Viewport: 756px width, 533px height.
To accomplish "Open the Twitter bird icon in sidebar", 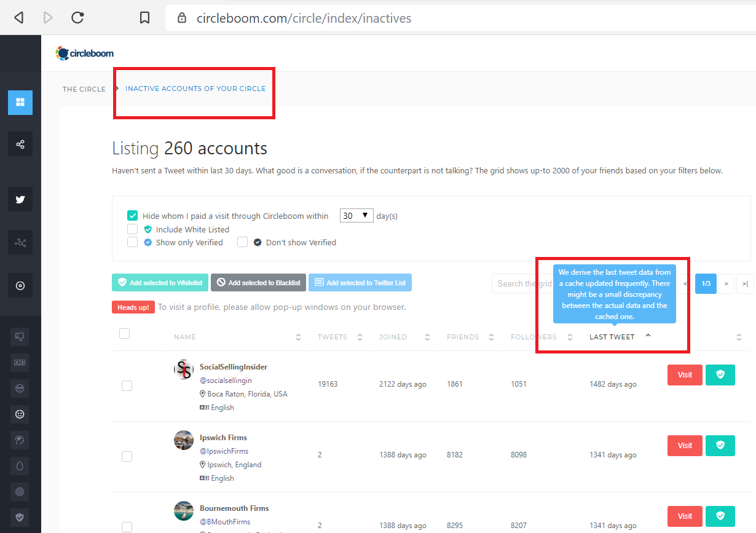I will [20, 199].
